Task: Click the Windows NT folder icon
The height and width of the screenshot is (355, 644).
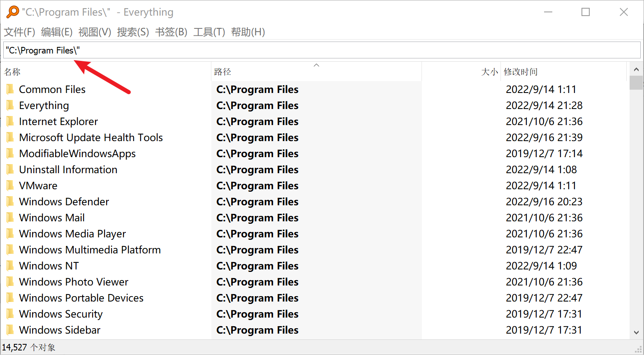Action: point(10,266)
